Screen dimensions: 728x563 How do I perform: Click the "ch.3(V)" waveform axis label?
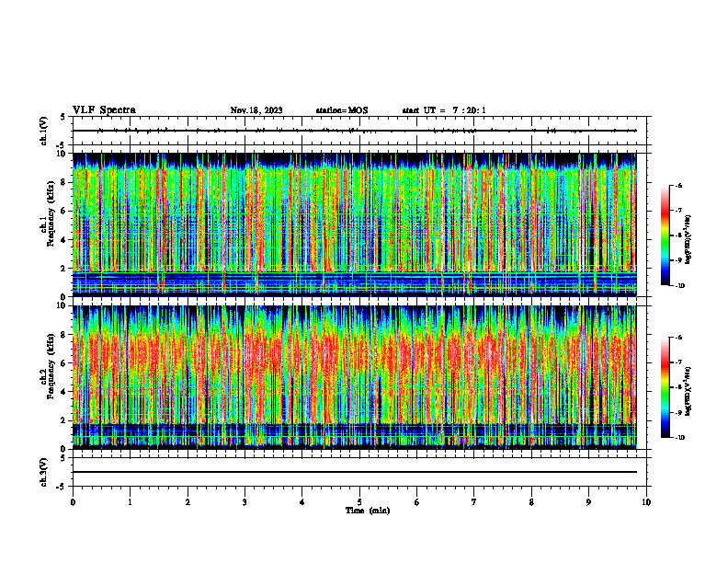tap(44, 472)
